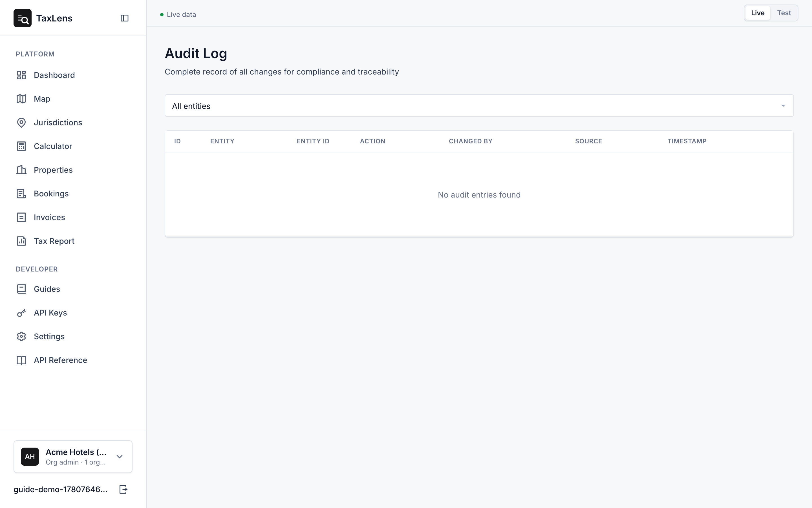Click the logout icon beside guide-demo
This screenshot has height=508, width=812.
[x=123, y=489]
